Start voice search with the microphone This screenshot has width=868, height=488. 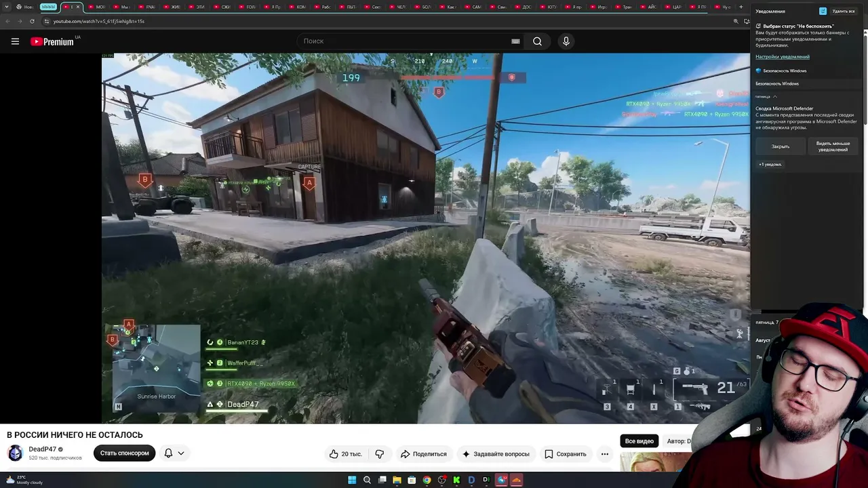[566, 41]
